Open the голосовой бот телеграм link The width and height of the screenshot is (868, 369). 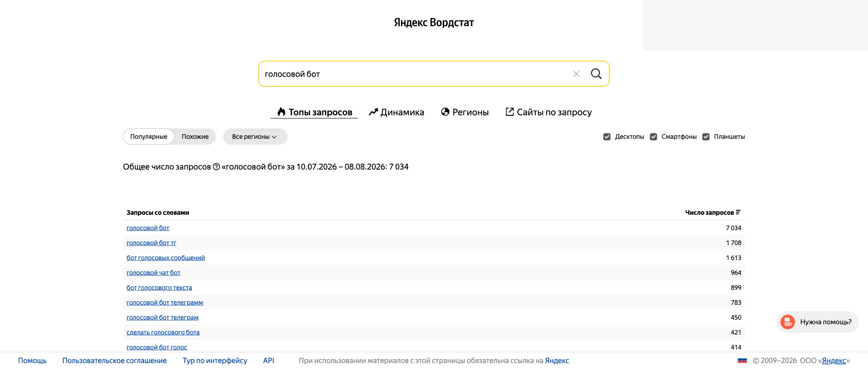[162, 317]
